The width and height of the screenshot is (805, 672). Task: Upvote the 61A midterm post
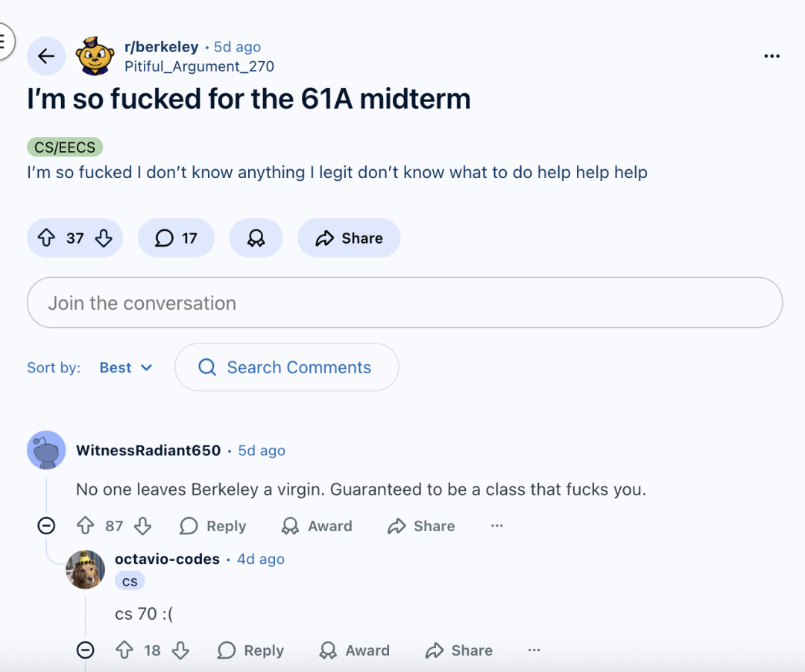click(46, 238)
